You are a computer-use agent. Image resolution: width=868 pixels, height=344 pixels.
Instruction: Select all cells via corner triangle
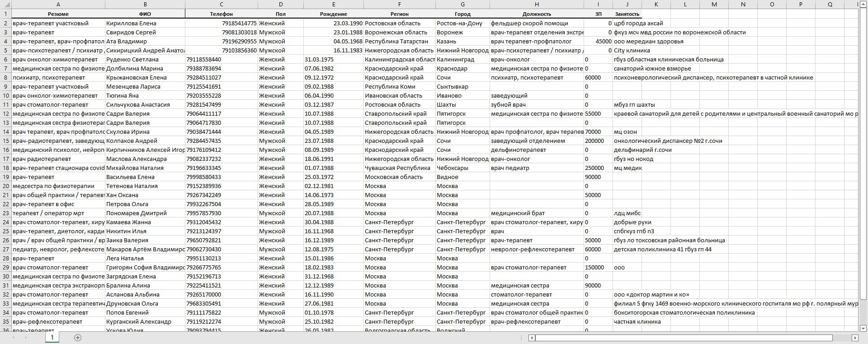click(5, 5)
